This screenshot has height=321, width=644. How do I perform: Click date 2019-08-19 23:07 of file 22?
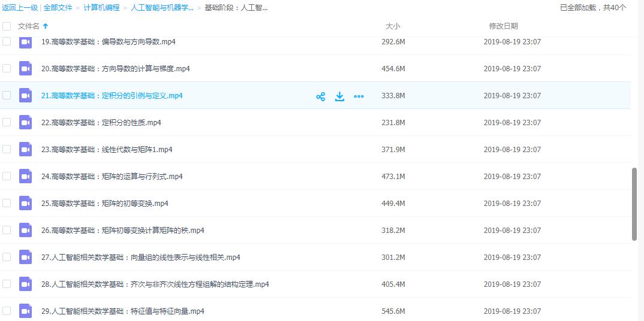click(x=512, y=123)
